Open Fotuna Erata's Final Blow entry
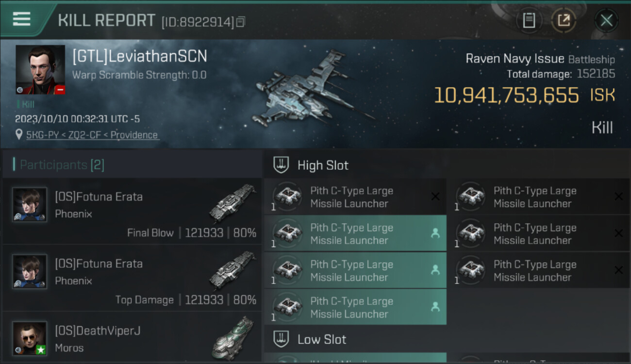This screenshot has height=364, width=631. coord(132,211)
